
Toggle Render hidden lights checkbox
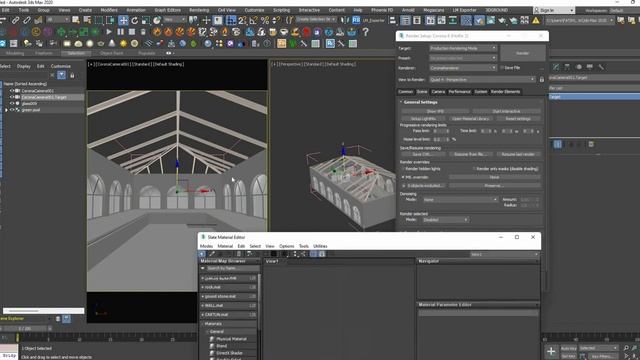pos(403,169)
